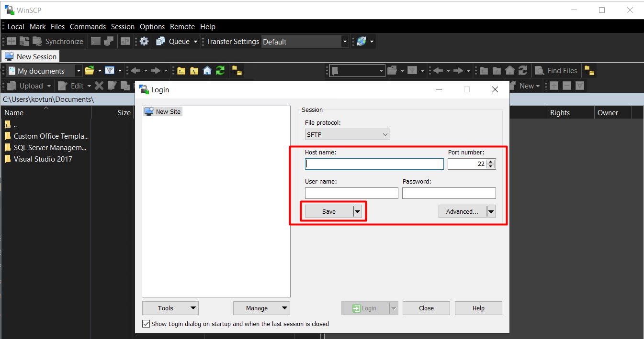Image resolution: width=644 pixels, height=339 pixels.
Task: Click the local parent directory folder icon
Action: [181, 71]
